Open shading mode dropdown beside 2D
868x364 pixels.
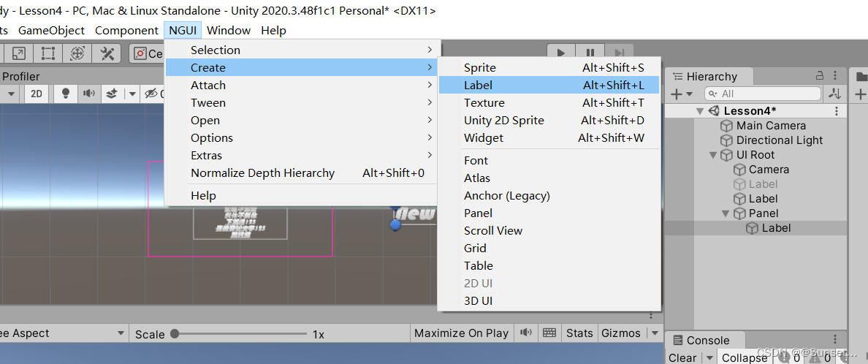(10, 94)
